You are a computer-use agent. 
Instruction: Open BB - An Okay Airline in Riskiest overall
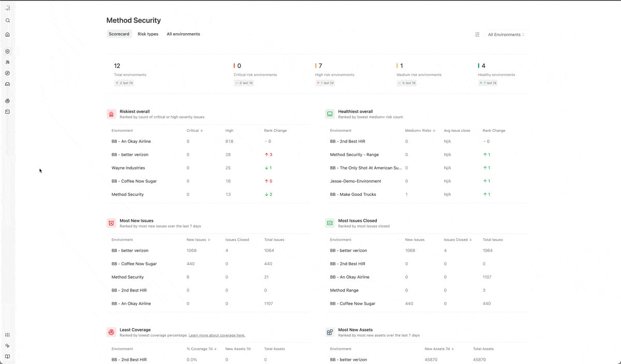click(x=131, y=141)
